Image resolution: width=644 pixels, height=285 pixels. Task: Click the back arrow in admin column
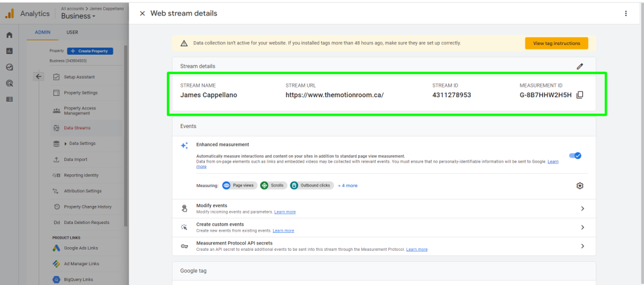pyautogui.click(x=38, y=77)
